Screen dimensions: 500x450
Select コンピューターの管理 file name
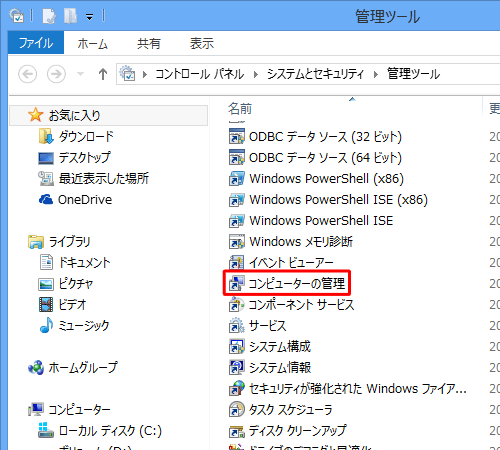(297, 284)
